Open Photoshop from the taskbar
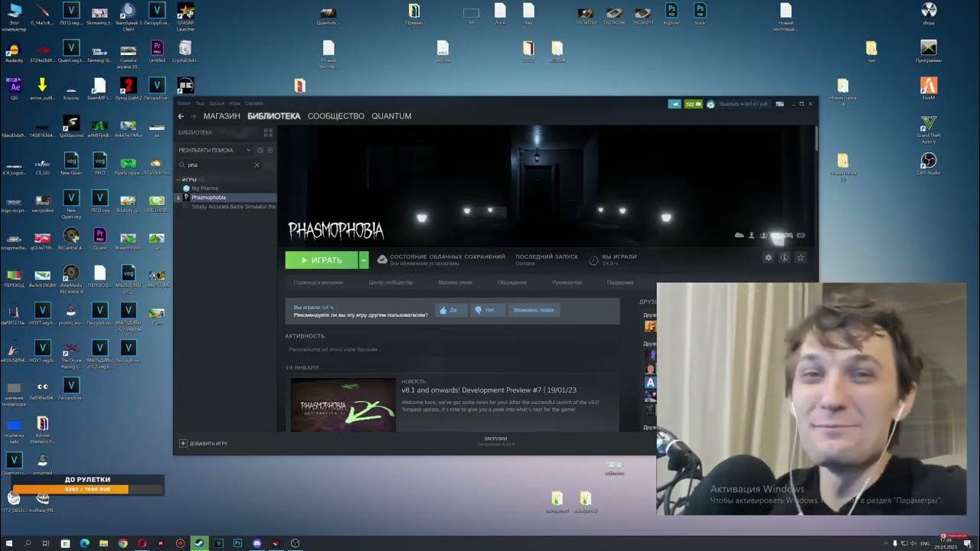Image resolution: width=980 pixels, height=551 pixels. 237,543
